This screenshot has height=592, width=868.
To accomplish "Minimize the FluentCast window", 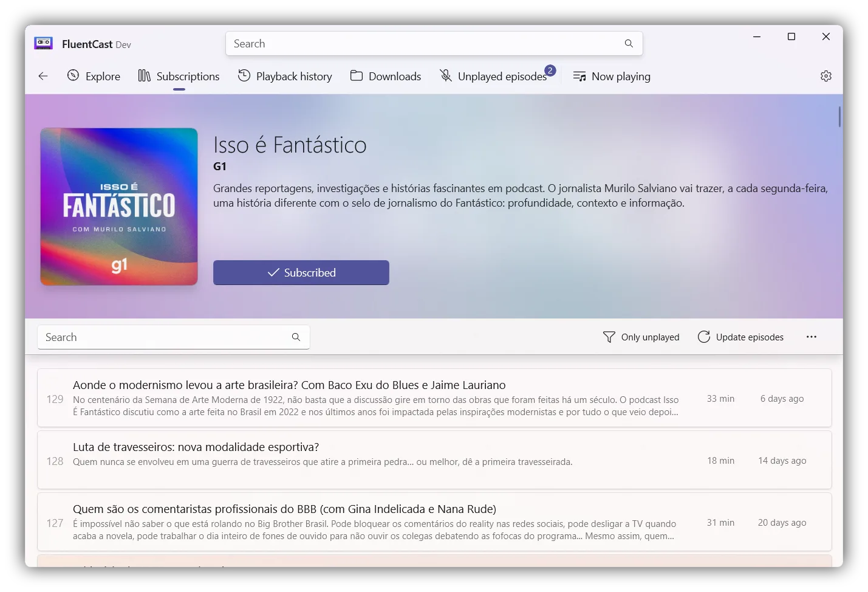I will point(757,36).
